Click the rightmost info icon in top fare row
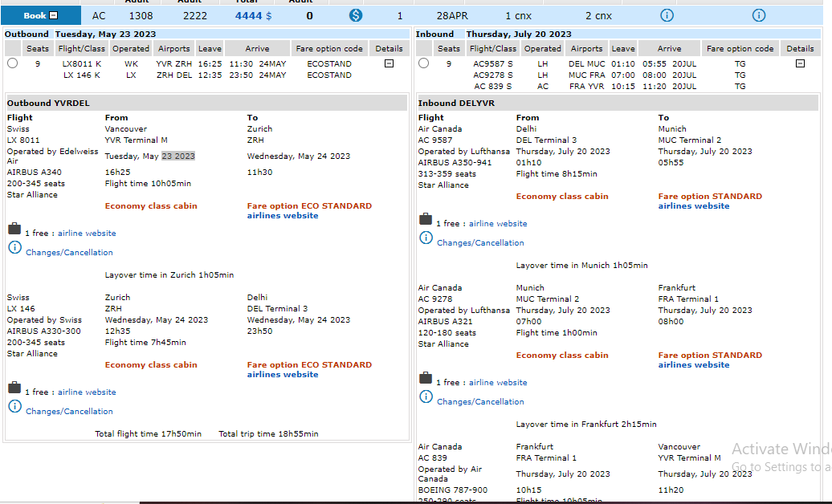832x504 pixels. (x=759, y=15)
